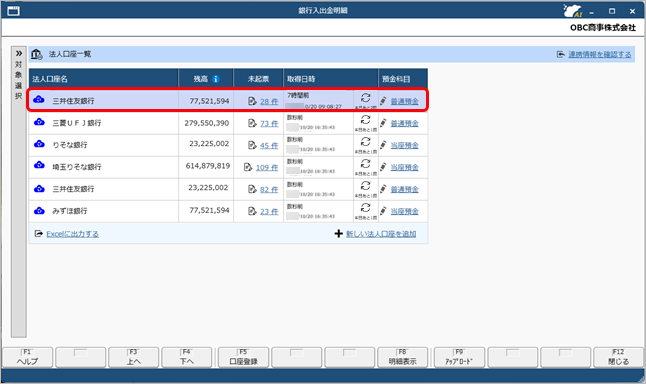
Task: Open 28 件 unissued link
Action: [x=269, y=101]
